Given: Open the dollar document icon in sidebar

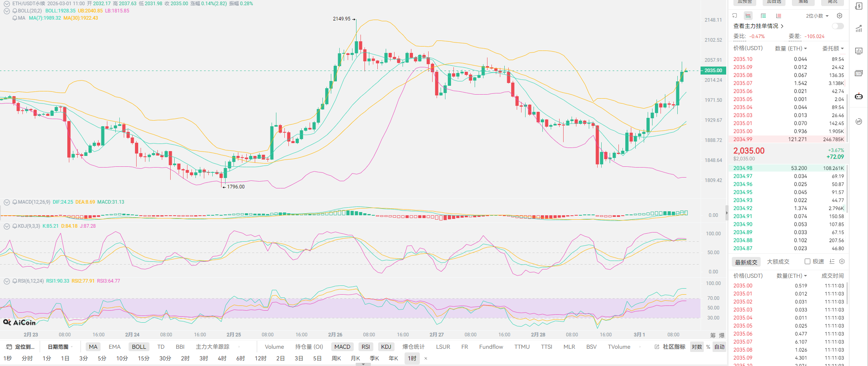Looking at the screenshot, I should pos(859,6).
